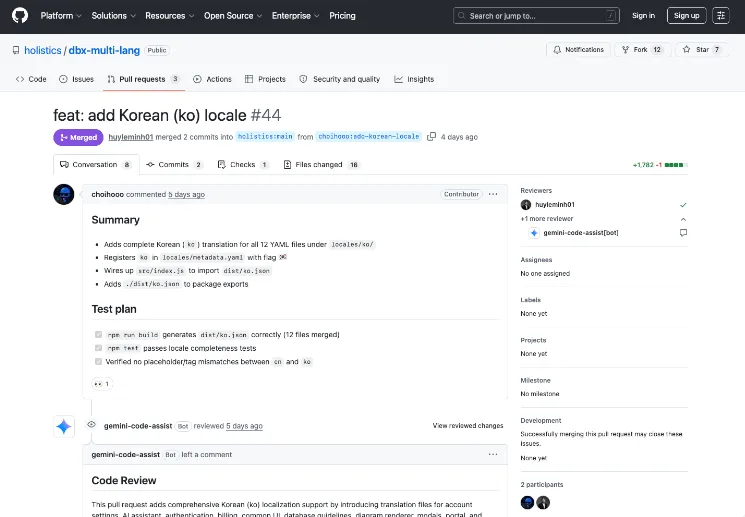Click choihooo's avatar beside the first comment
745x517 pixels.
(64, 194)
